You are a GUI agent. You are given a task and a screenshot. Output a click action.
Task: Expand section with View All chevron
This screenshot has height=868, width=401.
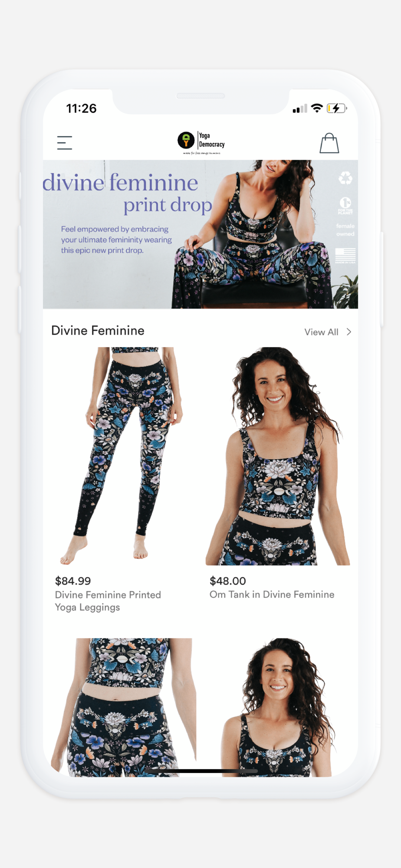(x=349, y=332)
